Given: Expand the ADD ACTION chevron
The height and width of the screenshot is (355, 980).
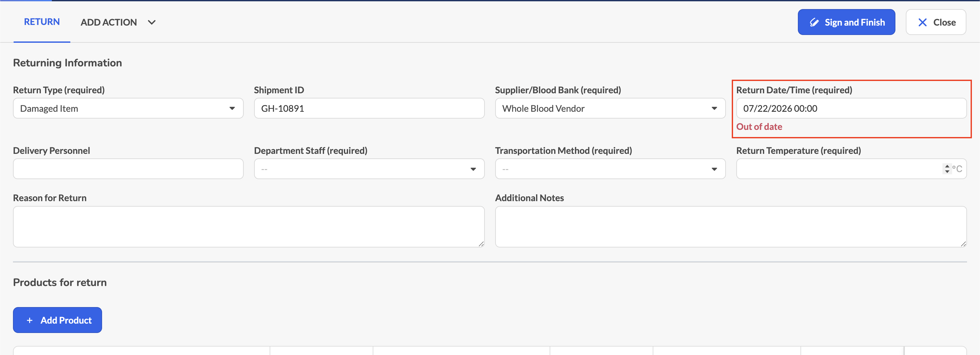Looking at the screenshot, I should (151, 22).
